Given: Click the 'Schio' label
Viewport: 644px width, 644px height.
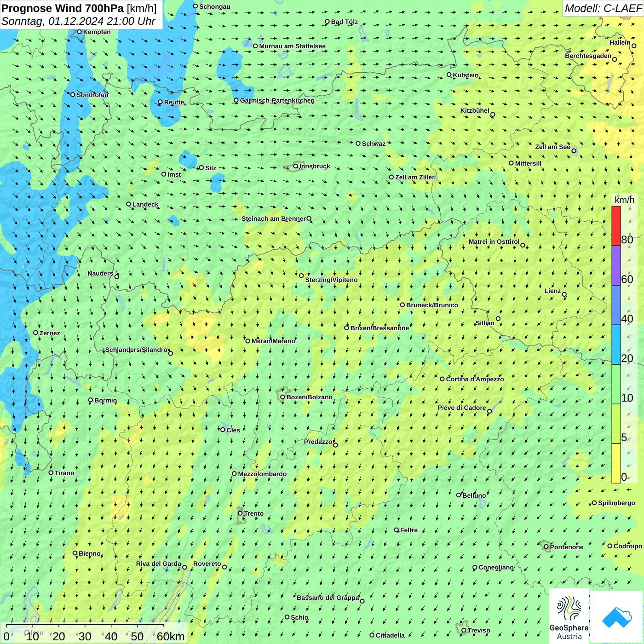Looking at the screenshot, I should click(299, 617).
